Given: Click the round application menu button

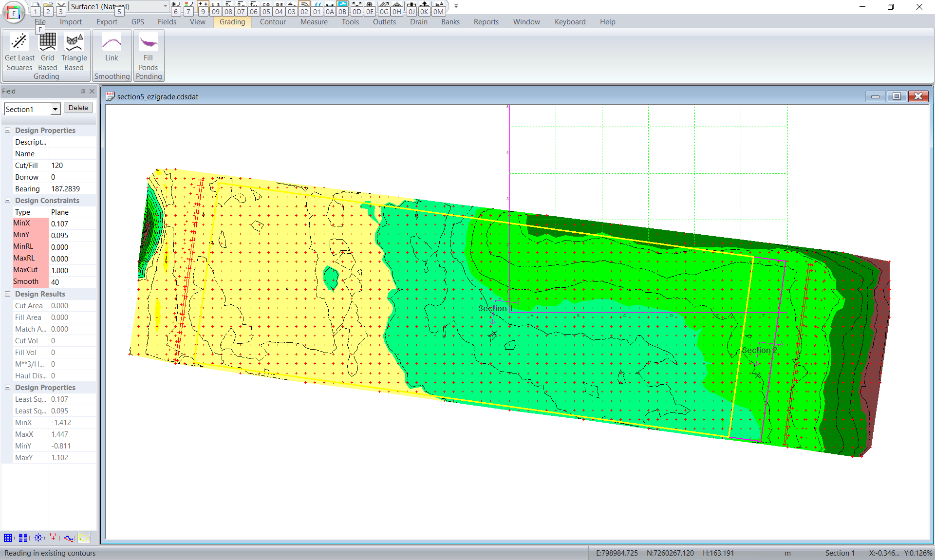Looking at the screenshot, I should coord(14,13).
